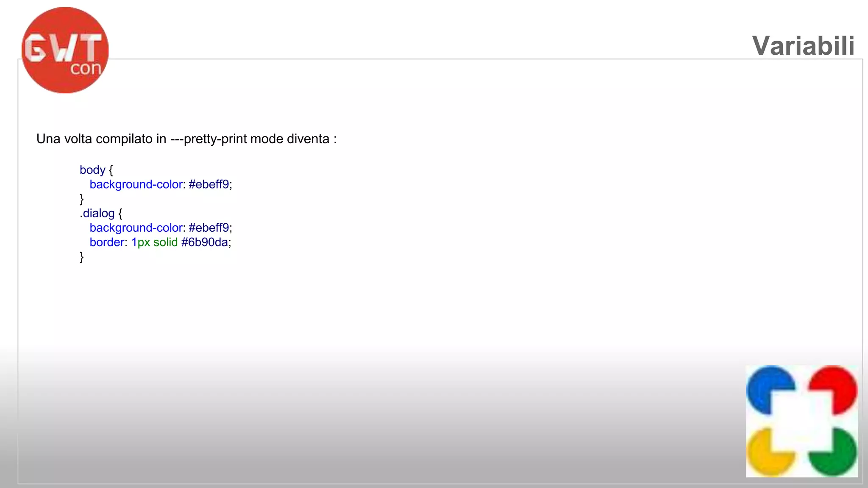Image resolution: width=868 pixels, height=488 pixels.
Task: Click the white center of four-color logo
Action: coord(802,421)
